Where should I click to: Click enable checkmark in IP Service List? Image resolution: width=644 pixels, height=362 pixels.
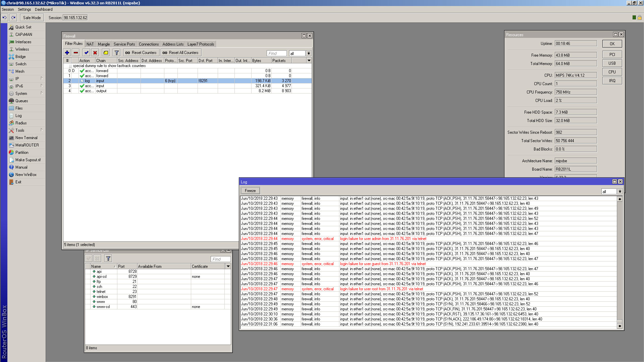89,258
